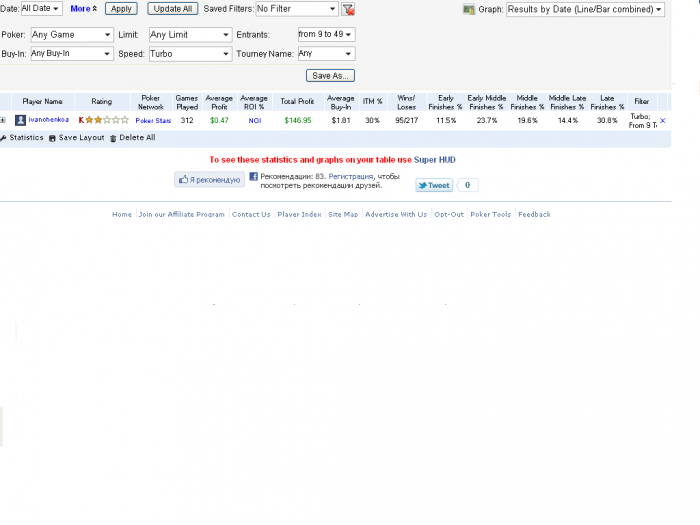Click the graph icon beside Graph label
The width and height of the screenshot is (700, 525).
(x=468, y=9)
